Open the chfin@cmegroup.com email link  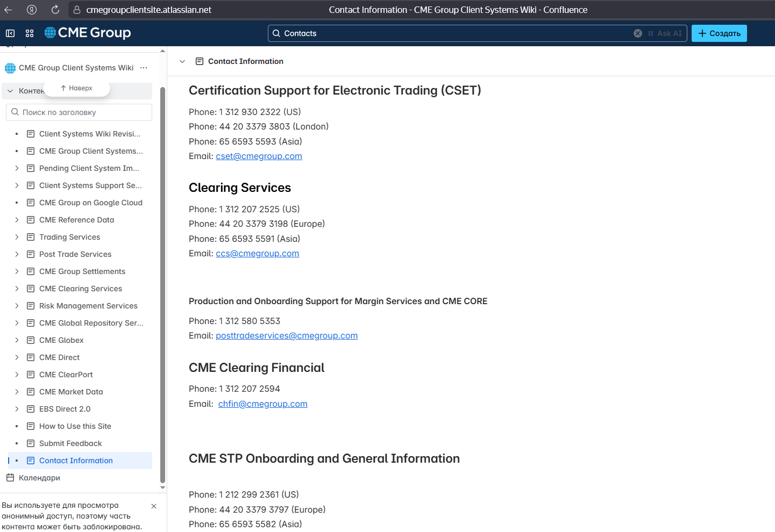tap(262, 404)
